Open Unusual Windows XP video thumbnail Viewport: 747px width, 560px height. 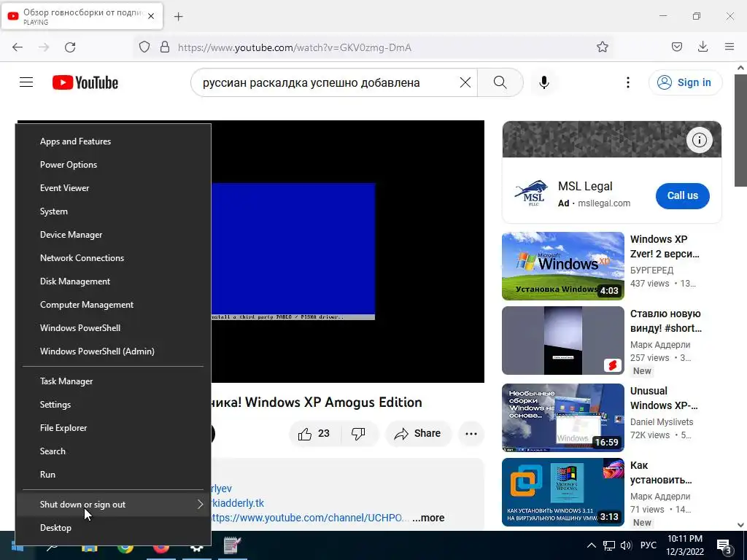tap(563, 418)
